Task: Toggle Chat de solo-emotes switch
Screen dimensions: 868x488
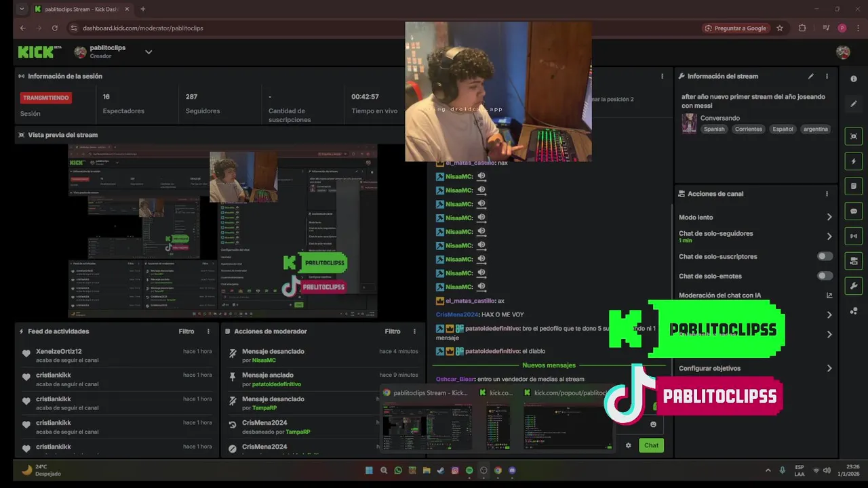Action: [825, 276]
